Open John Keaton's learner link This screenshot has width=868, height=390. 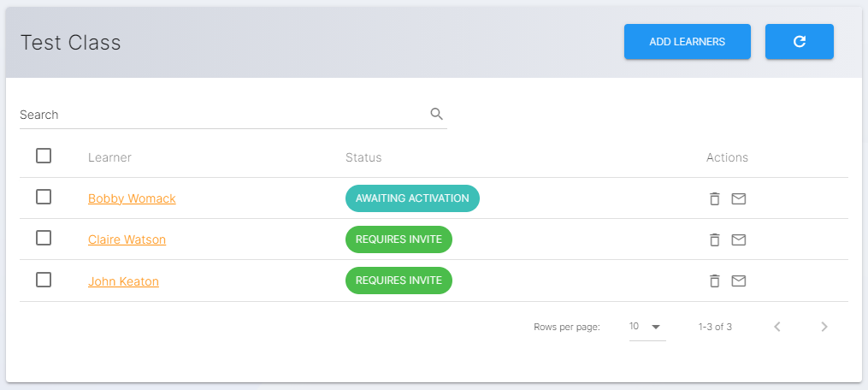(x=123, y=281)
